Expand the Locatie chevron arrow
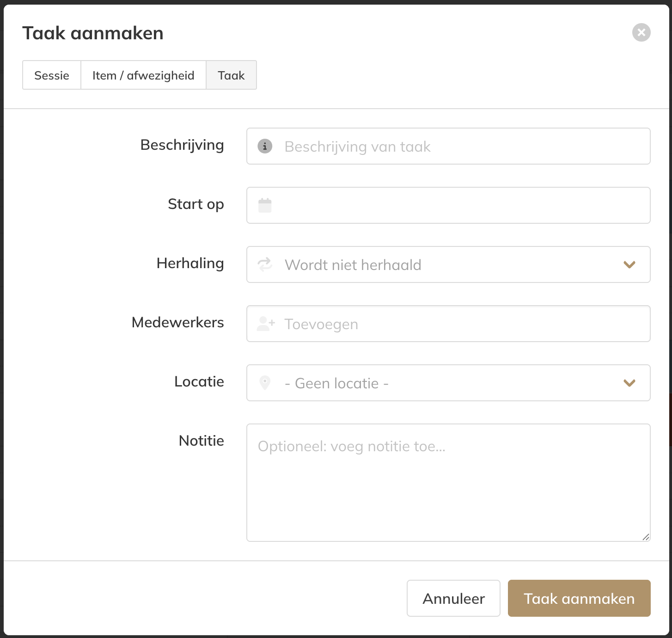The image size is (672, 638). click(629, 383)
